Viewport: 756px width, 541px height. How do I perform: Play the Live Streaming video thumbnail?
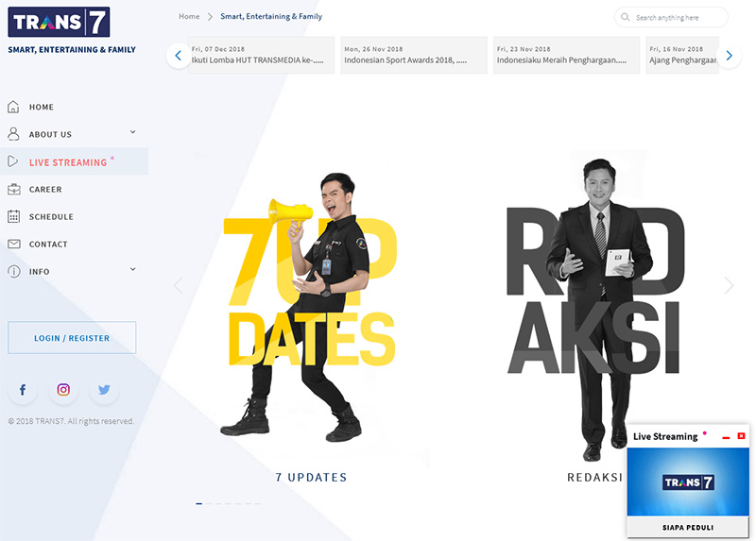tap(688, 482)
